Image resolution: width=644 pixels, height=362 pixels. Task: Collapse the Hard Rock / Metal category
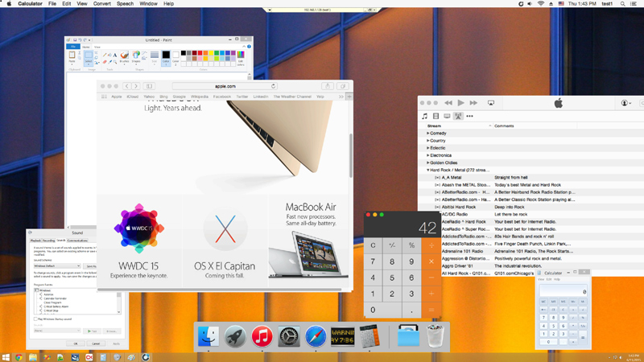(428, 170)
